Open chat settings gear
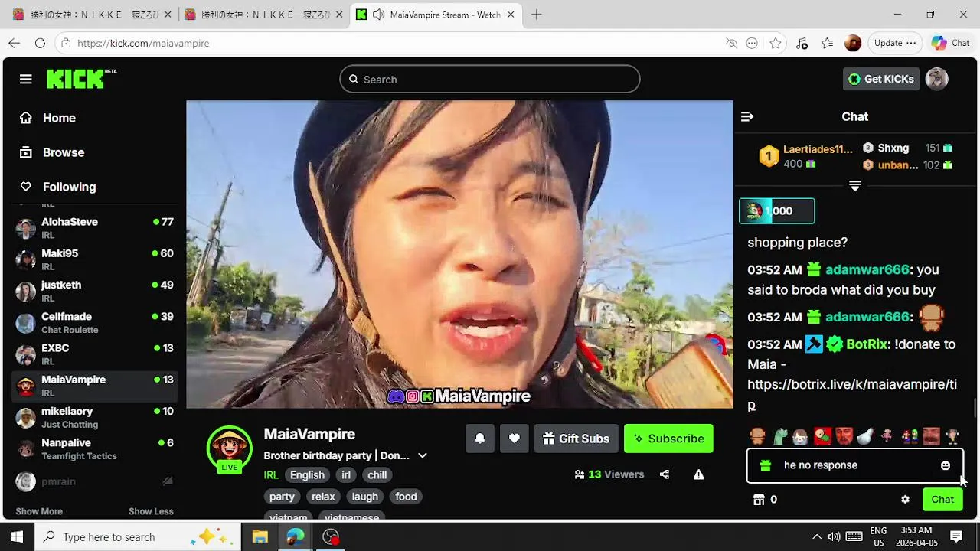 click(905, 499)
